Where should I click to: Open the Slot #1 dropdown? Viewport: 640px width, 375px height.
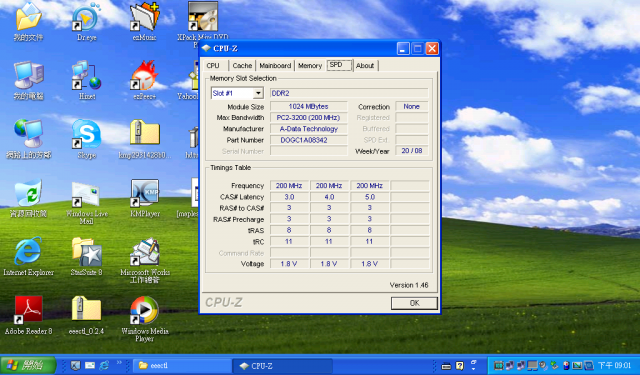(x=258, y=93)
